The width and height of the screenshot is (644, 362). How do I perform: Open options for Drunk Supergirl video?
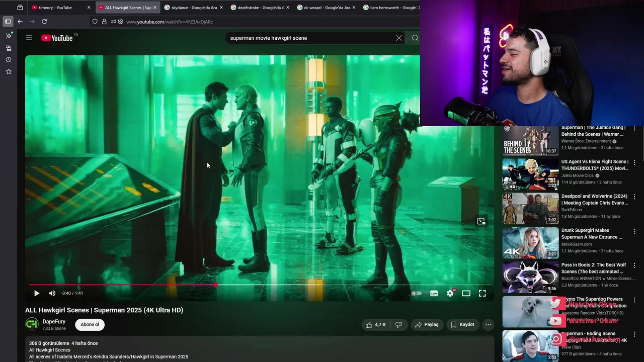point(634,231)
